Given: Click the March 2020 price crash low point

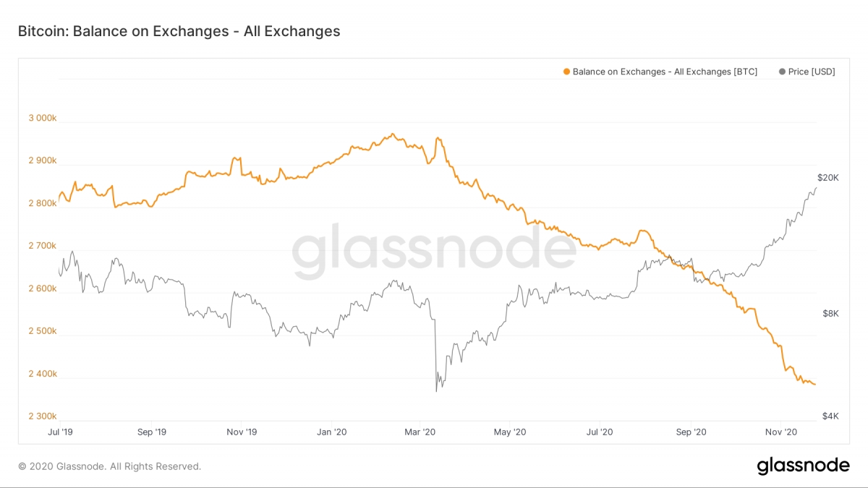Looking at the screenshot, I should (436, 391).
